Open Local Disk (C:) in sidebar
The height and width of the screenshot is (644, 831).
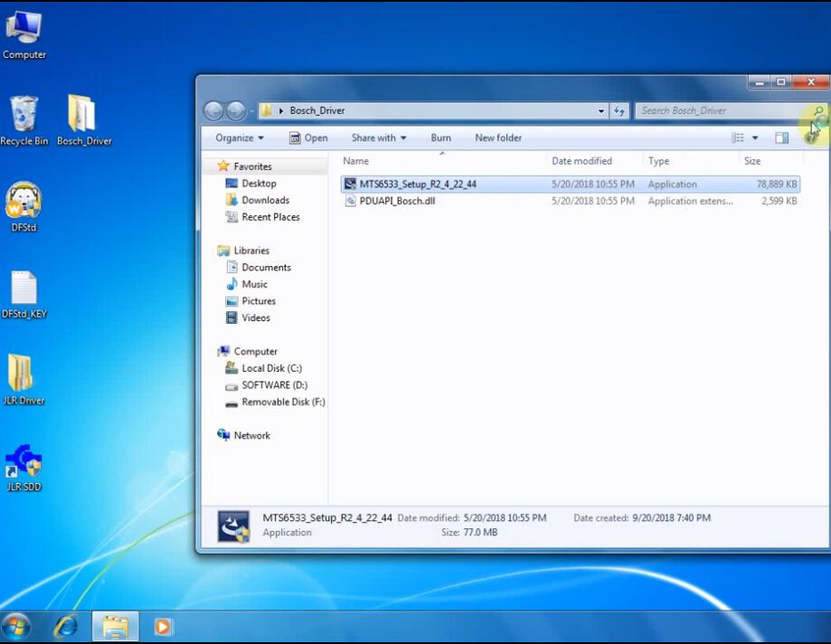click(x=264, y=368)
